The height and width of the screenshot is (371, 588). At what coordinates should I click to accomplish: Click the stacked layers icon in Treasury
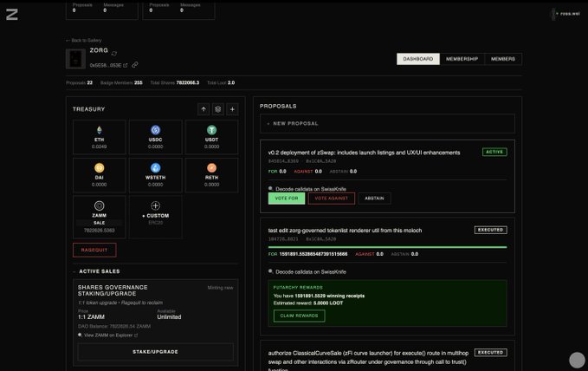(218, 109)
